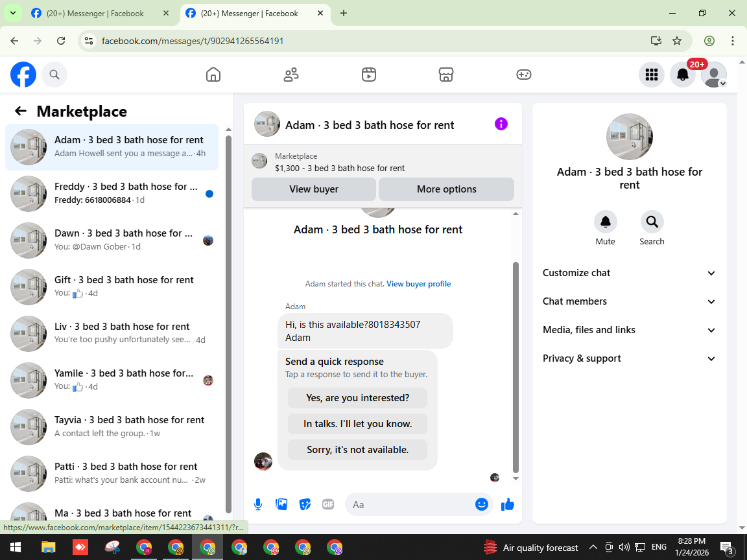The width and height of the screenshot is (747, 560).
Task: Click the View buyer button
Action: 313,189
